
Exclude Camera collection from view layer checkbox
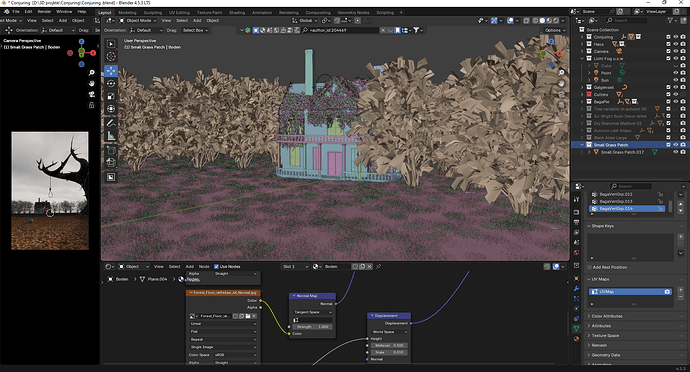click(668, 52)
